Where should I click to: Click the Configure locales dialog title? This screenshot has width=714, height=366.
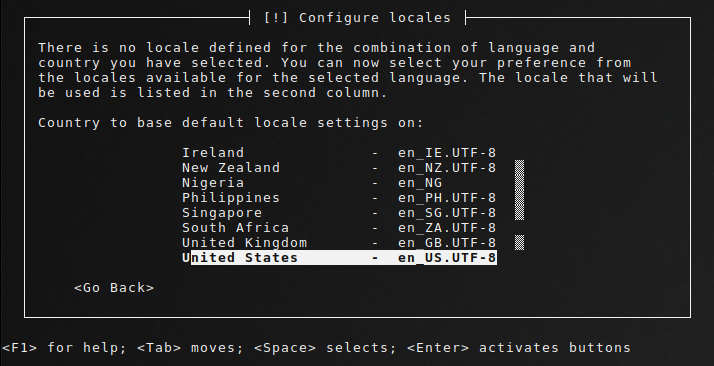pyautogui.click(x=357, y=18)
